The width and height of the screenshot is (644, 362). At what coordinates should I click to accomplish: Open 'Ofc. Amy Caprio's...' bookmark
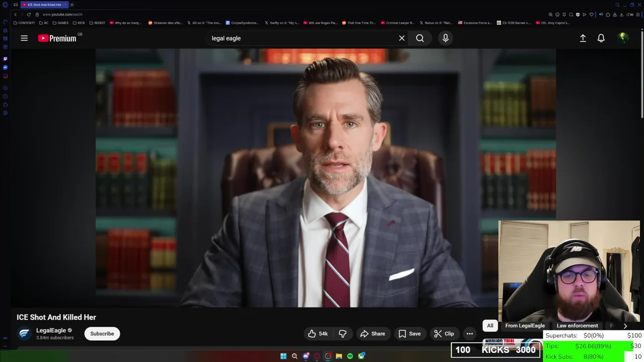tap(552, 23)
